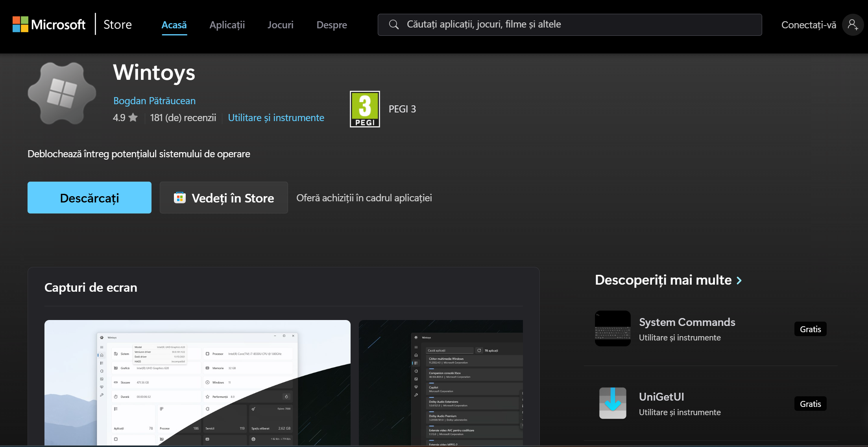Click Descoperiți mai multe heading link

click(663, 280)
